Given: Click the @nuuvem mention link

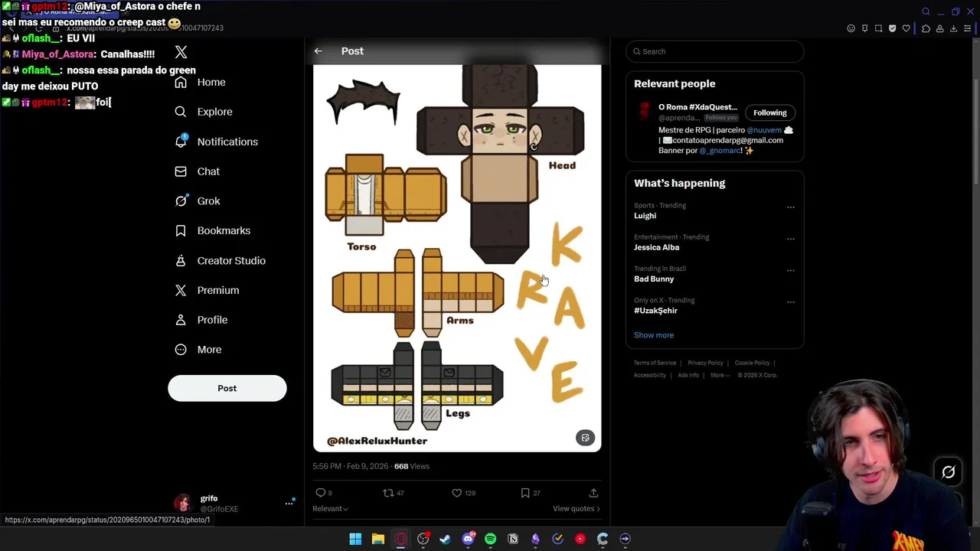Looking at the screenshot, I should (x=764, y=130).
